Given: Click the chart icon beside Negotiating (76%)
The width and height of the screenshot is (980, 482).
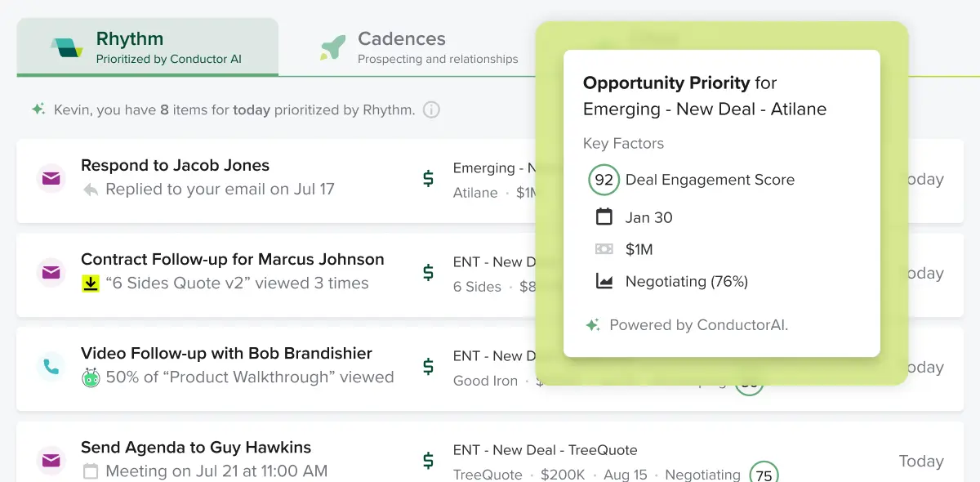Looking at the screenshot, I should pos(604,282).
